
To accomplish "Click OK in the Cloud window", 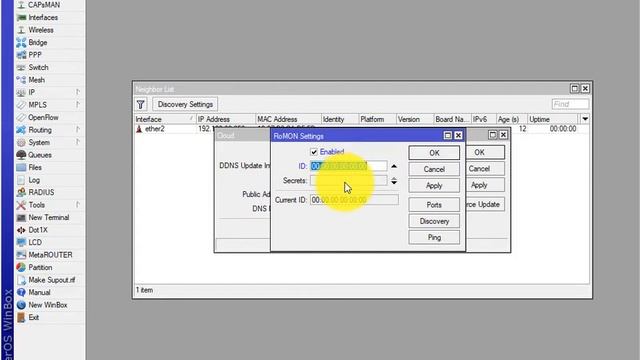I will pyautogui.click(x=485, y=152).
